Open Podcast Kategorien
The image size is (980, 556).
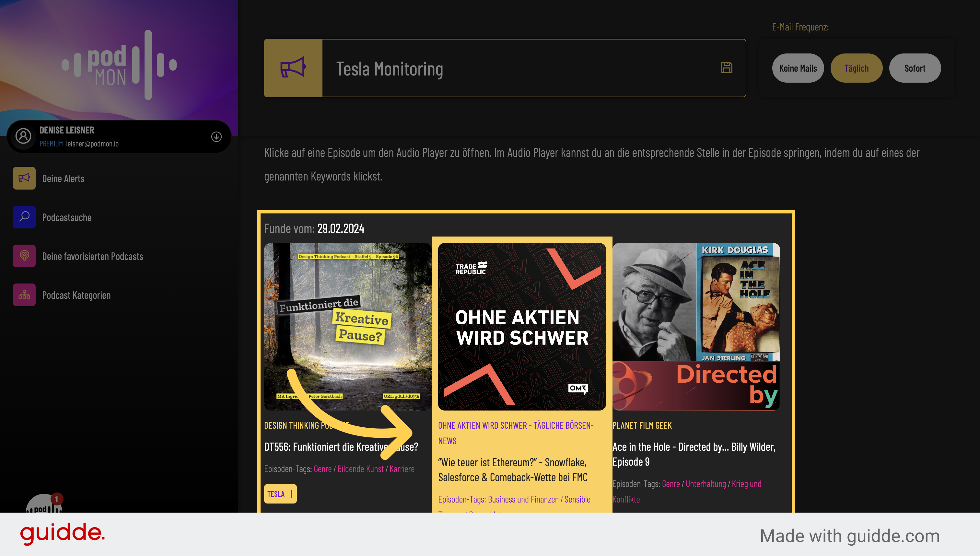pyautogui.click(x=76, y=295)
